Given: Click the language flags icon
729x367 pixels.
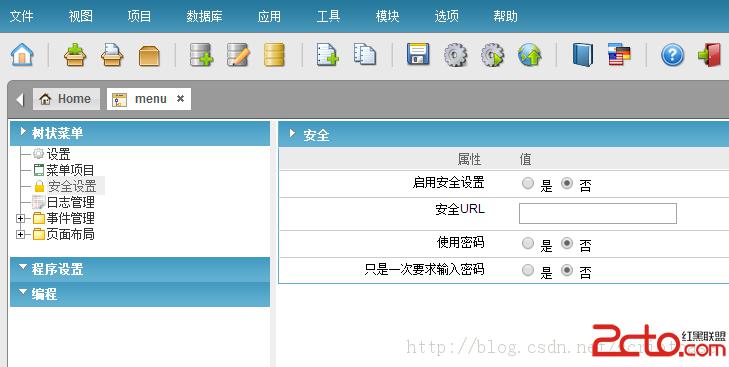Looking at the screenshot, I should pos(619,55).
